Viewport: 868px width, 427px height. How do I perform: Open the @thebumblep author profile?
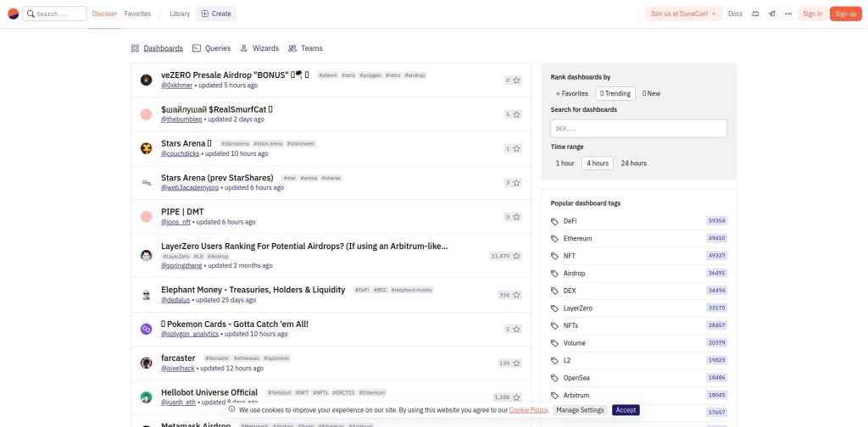click(x=181, y=119)
